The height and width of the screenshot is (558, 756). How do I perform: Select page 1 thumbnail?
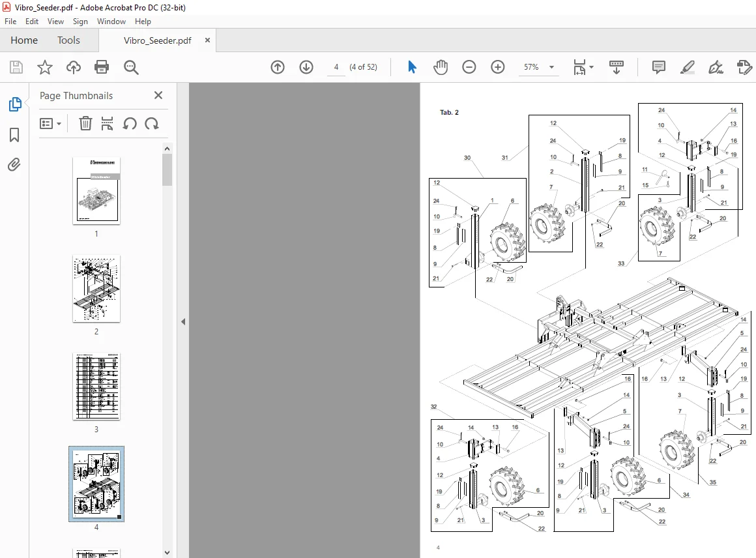pos(96,190)
